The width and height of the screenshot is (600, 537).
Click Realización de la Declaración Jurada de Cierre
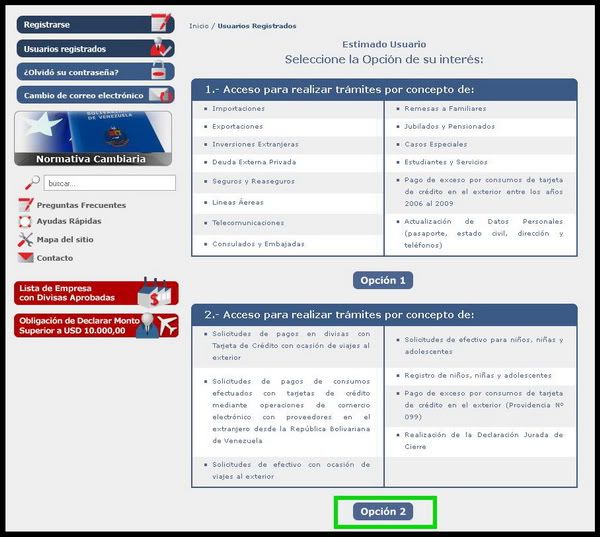coord(484,441)
